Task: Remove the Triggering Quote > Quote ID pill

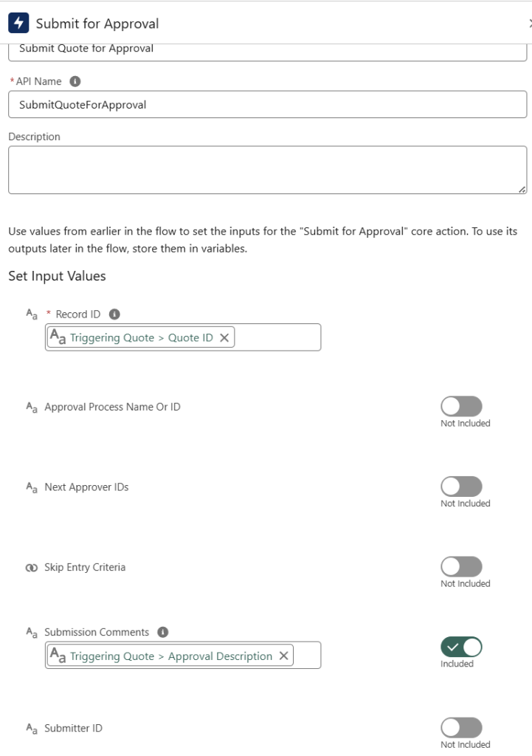Action: pyautogui.click(x=224, y=337)
